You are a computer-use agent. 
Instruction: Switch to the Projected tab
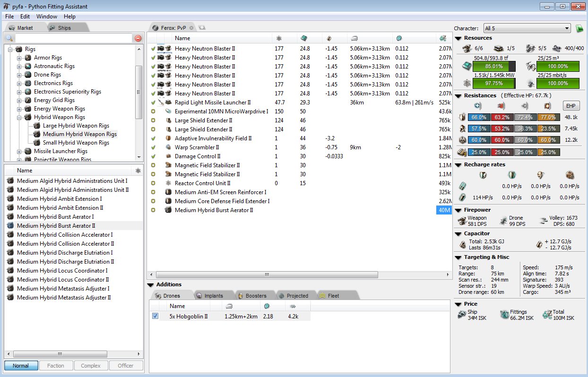click(297, 296)
